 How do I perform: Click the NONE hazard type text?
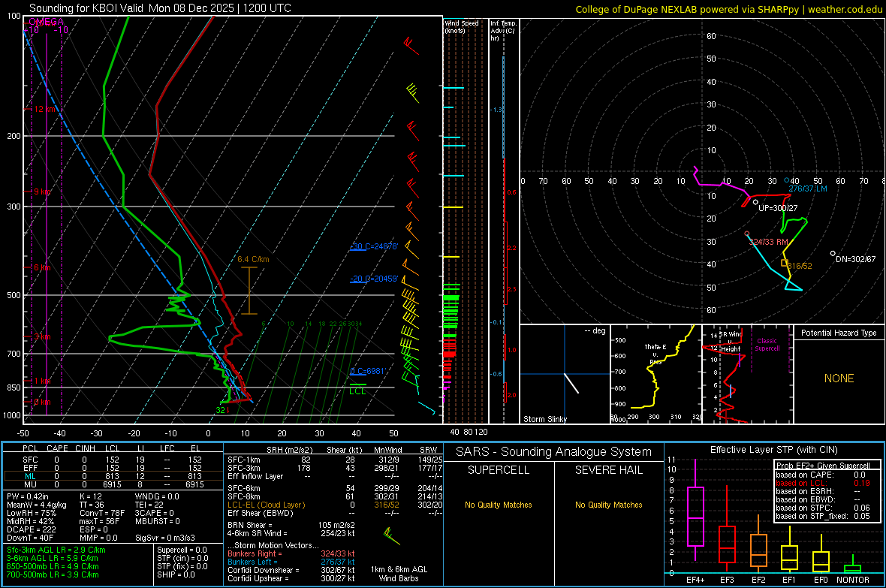(x=839, y=378)
